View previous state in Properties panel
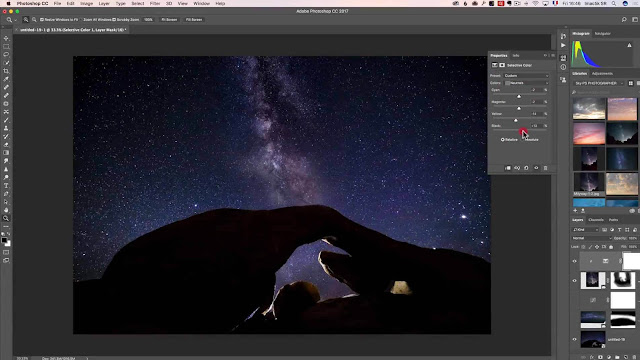The image size is (640, 360). click(517, 168)
